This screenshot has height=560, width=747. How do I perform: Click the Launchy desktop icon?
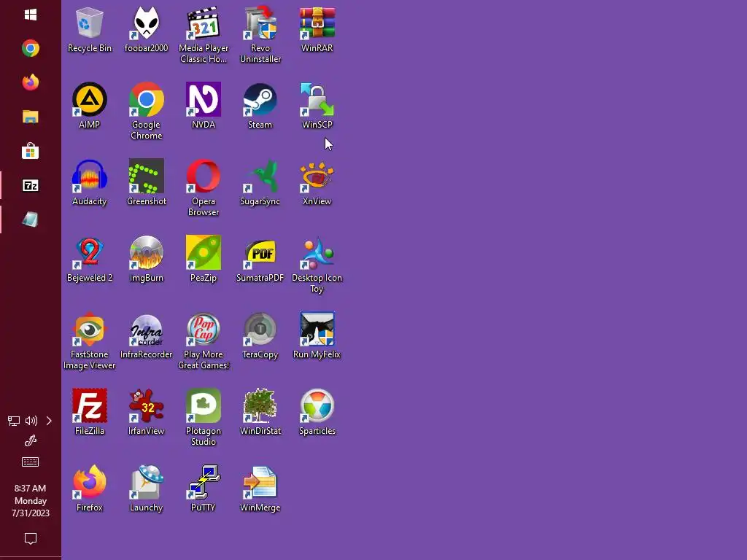(146, 489)
